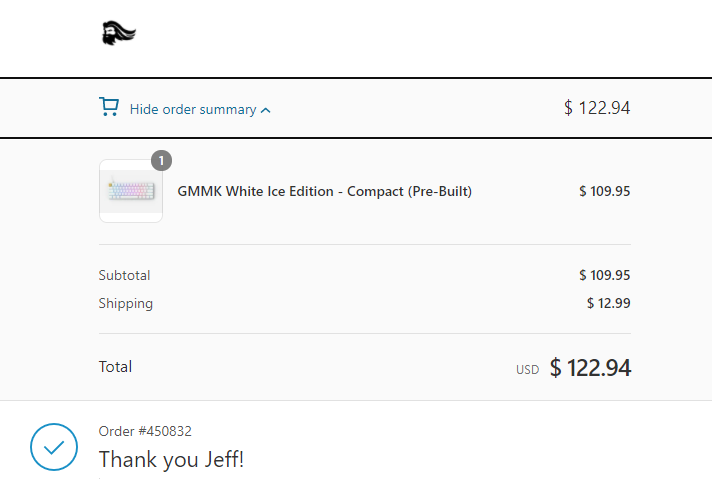Viewport: 712px width, 500px height.
Task: Click the USD currency label
Action: coord(527,370)
